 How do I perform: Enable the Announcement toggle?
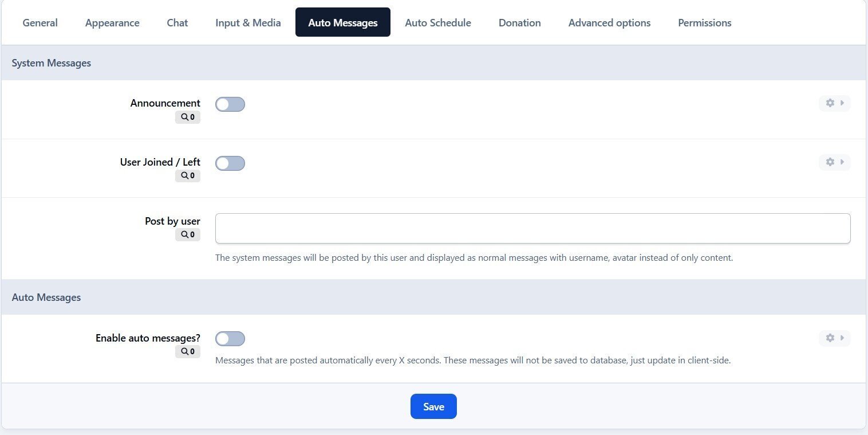(230, 104)
